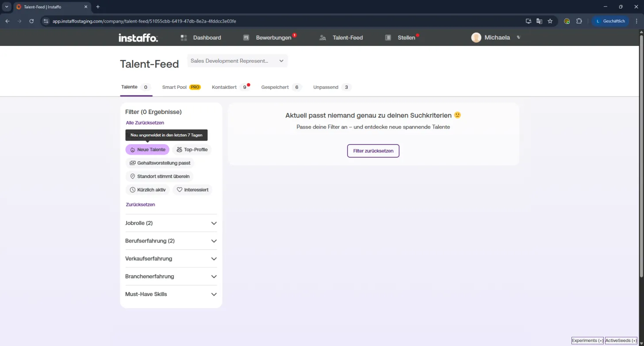
Task: Switch to the Smart Pool PRO tab
Action: pyautogui.click(x=181, y=87)
